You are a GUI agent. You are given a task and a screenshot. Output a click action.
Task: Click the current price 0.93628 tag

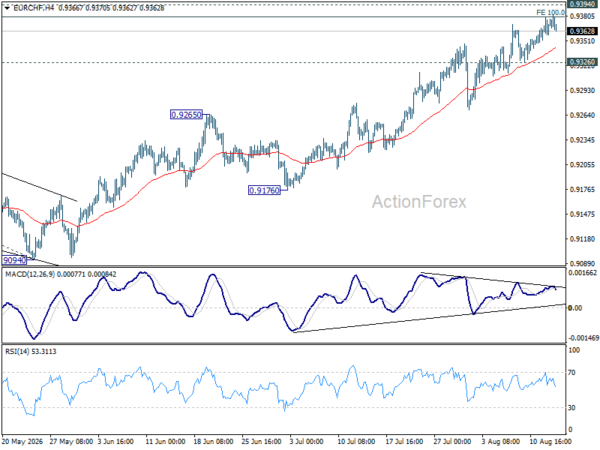click(x=582, y=31)
